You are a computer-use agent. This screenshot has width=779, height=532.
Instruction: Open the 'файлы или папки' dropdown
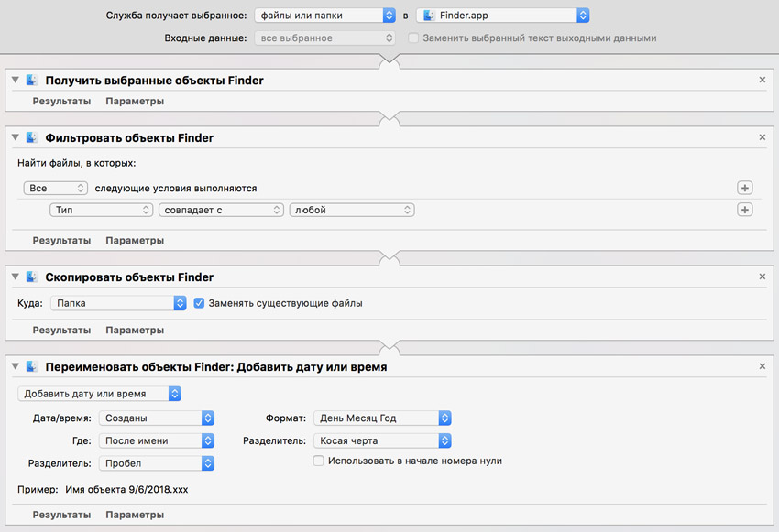tap(324, 15)
